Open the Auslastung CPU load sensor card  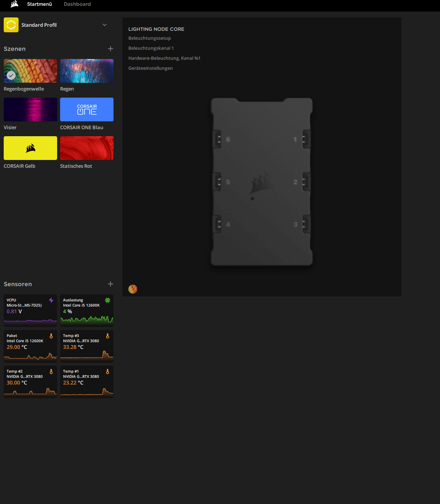point(87,311)
